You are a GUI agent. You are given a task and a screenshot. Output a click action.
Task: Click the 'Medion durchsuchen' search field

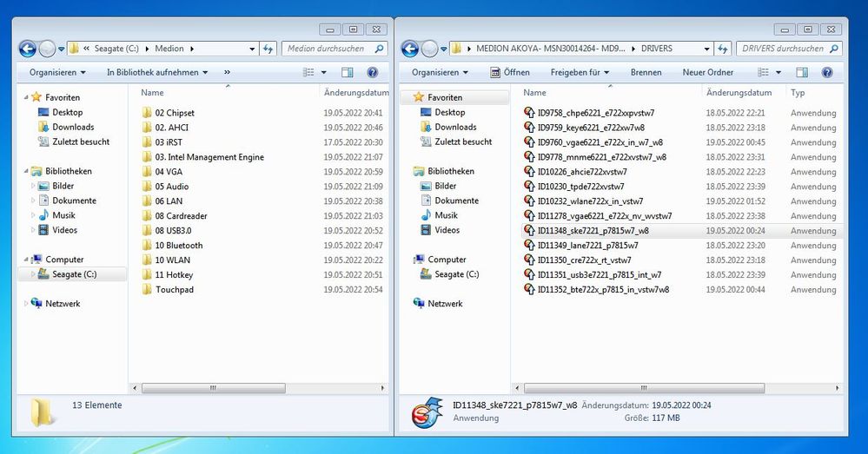click(330, 49)
